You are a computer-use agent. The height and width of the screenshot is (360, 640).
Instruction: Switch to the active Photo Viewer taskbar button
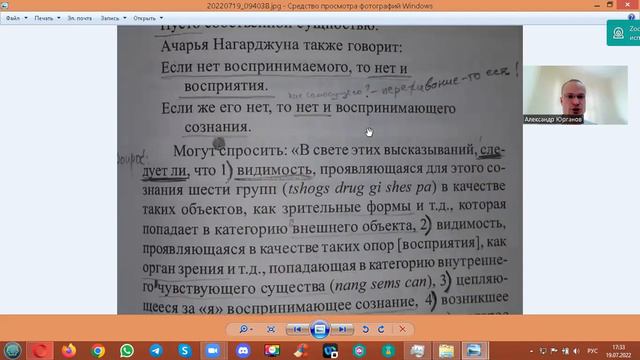475,351
